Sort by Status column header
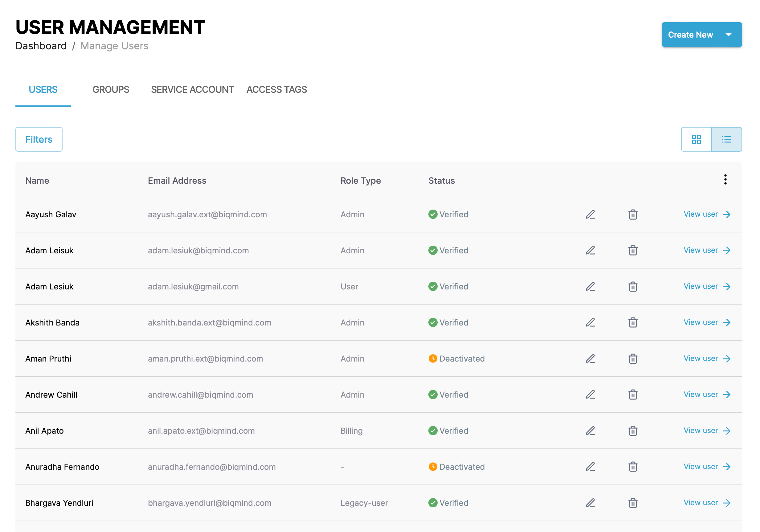This screenshot has height=532, width=760. coord(441,181)
